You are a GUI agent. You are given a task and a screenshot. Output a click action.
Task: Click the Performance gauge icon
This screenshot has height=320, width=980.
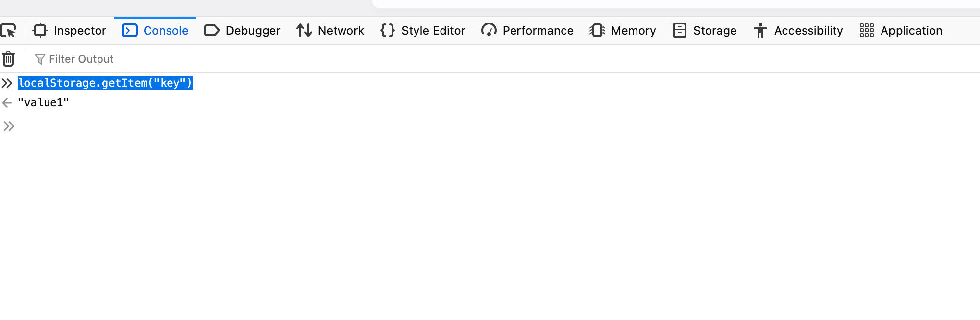(x=489, y=31)
